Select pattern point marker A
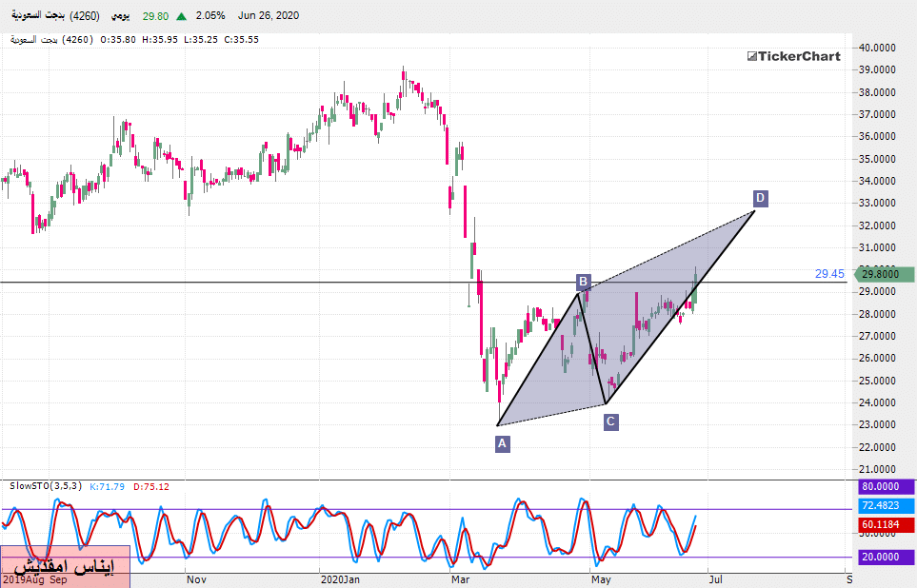This screenshot has height=588, width=917. point(502,442)
